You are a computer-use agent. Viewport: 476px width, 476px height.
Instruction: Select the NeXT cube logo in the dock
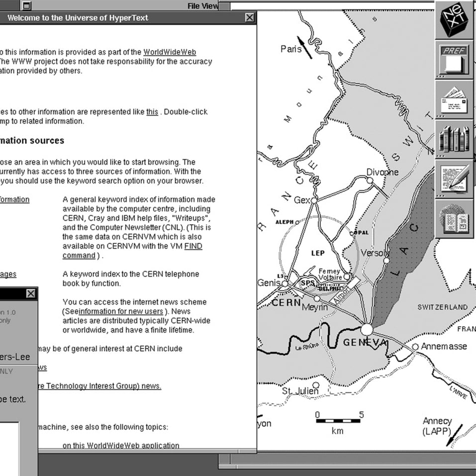(455, 20)
